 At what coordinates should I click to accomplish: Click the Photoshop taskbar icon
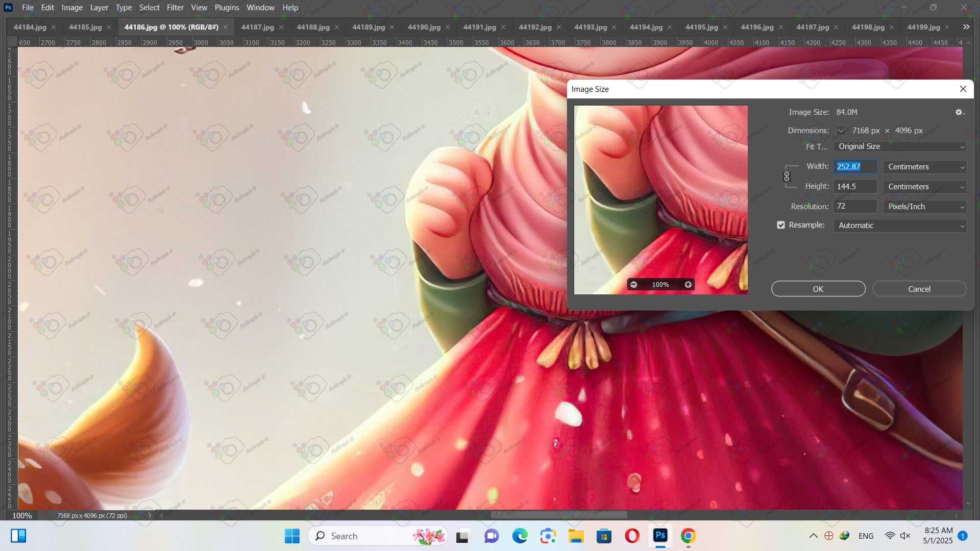[660, 536]
